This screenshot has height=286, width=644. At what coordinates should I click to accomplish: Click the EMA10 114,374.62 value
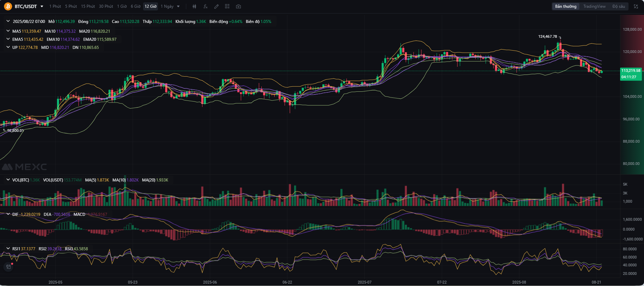pyautogui.click(x=70, y=39)
